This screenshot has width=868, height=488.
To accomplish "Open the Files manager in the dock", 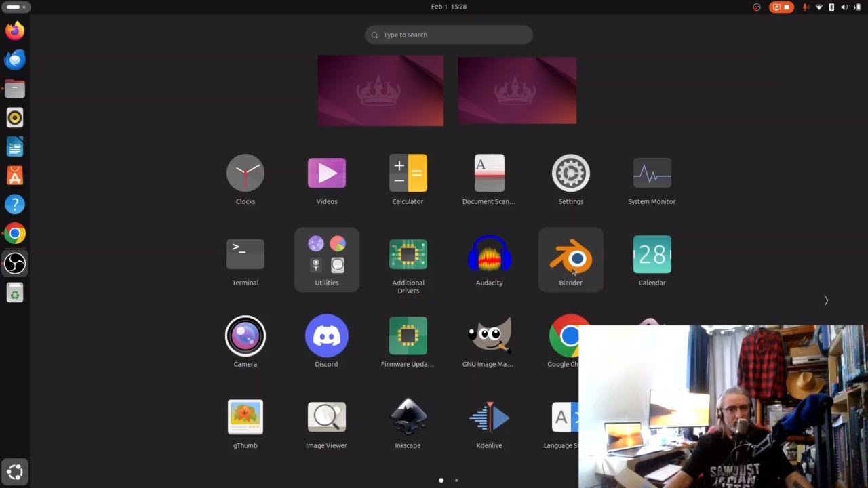I will click(x=15, y=89).
